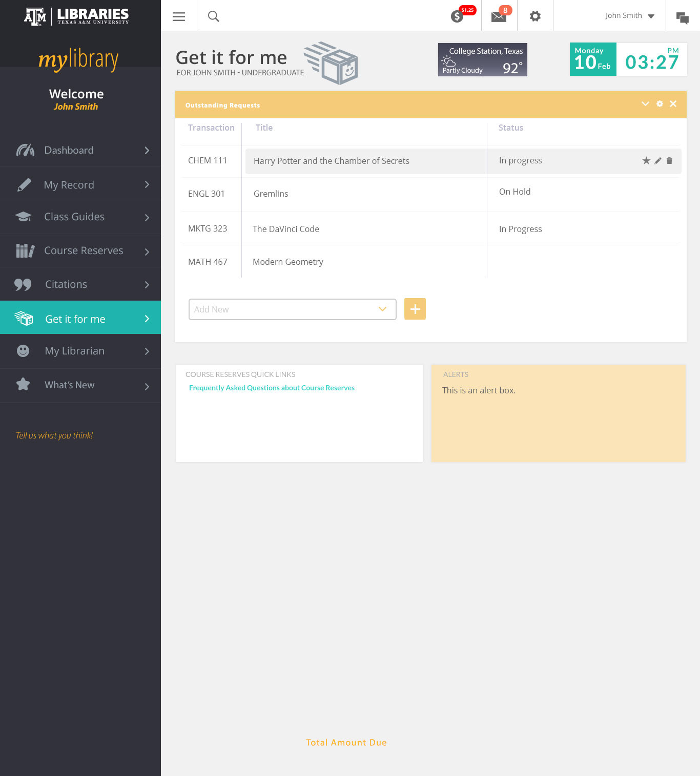Image resolution: width=700 pixels, height=776 pixels.
Task: Click the Title column header
Action: [264, 128]
